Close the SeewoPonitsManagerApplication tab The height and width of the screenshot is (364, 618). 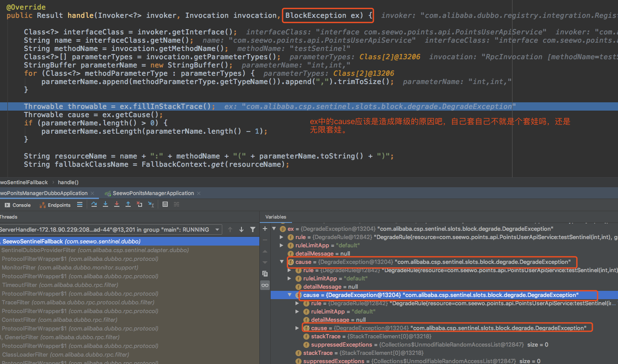click(199, 193)
